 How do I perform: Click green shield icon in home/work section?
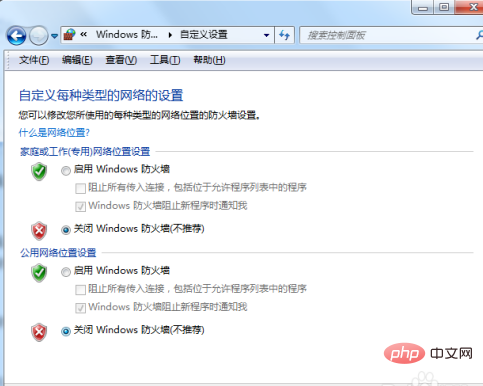(39, 172)
